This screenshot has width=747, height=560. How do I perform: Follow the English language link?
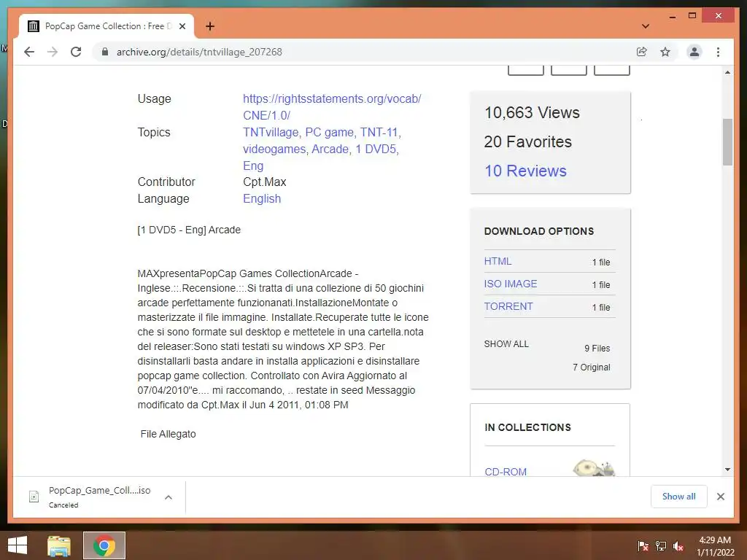[262, 198]
